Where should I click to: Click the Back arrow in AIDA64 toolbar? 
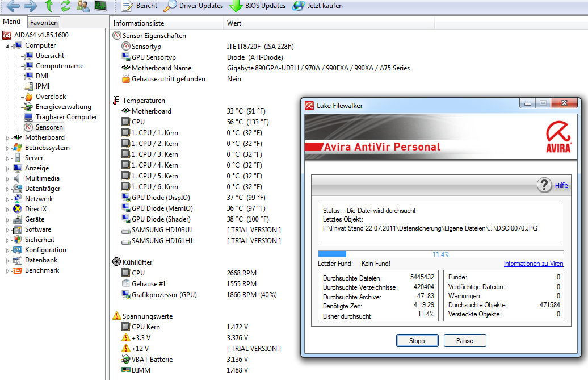(13, 6)
